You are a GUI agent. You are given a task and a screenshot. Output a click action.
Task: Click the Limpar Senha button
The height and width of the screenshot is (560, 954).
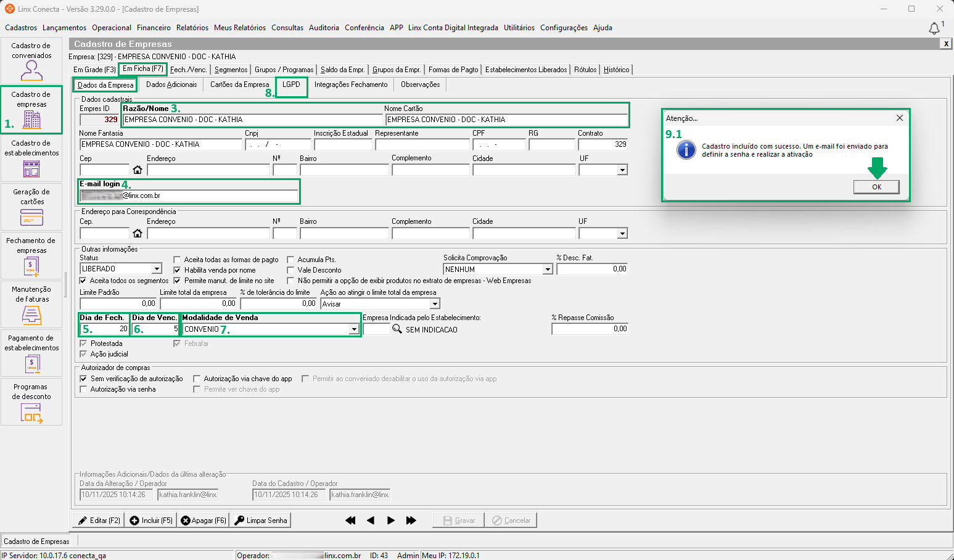tap(261, 521)
